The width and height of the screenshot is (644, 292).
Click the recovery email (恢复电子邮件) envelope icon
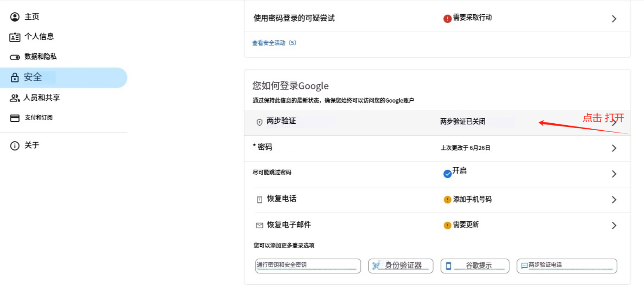tap(260, 226)
